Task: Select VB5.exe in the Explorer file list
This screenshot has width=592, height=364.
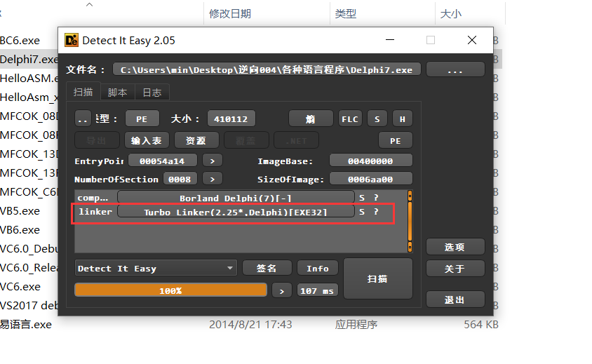Action: pyautogui.click(x=20, y=210)
